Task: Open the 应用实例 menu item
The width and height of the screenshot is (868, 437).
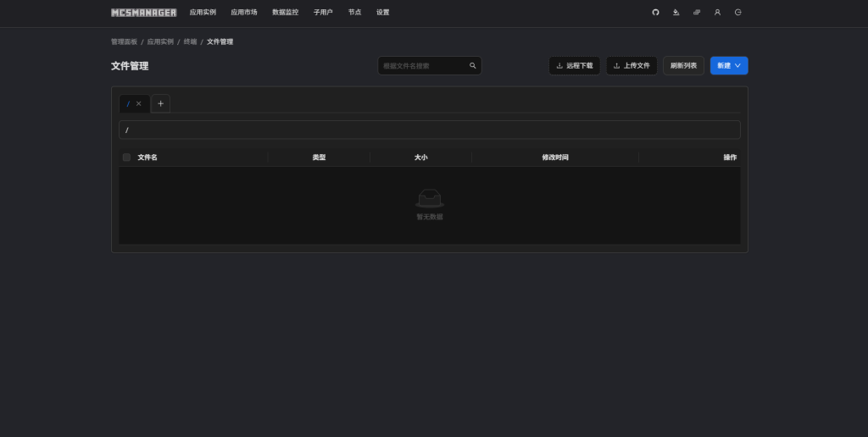Action: click(203, 13)
